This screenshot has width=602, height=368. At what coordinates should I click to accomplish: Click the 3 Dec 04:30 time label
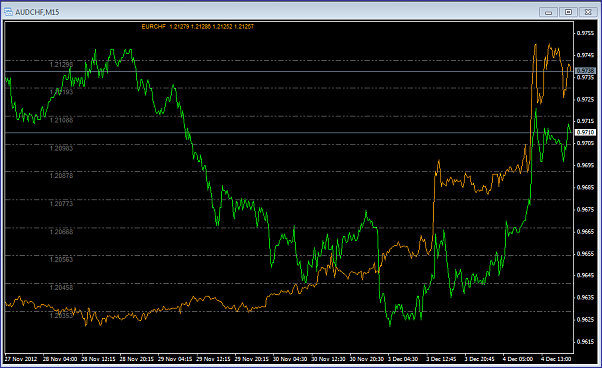(403, 359)
